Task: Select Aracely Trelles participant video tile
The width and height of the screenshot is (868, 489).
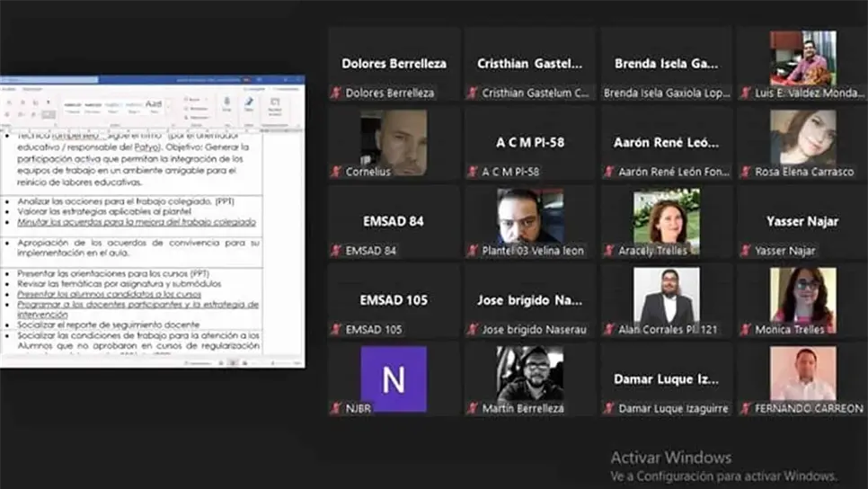Action: (x=666, y=221)
